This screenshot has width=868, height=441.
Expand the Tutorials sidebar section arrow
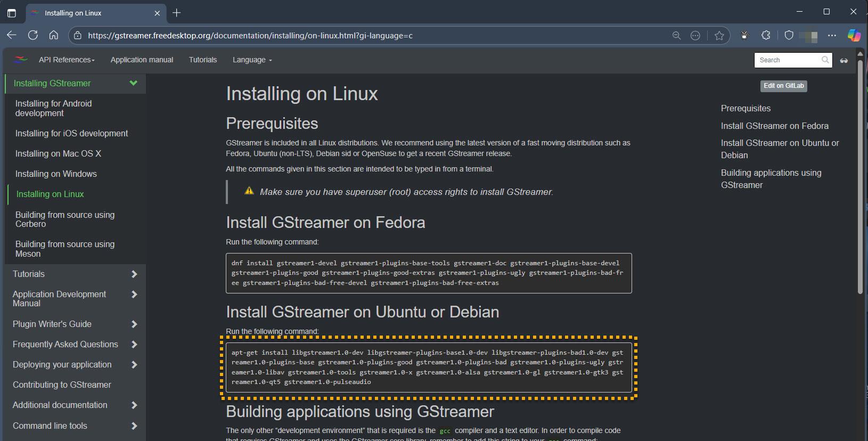[134, 274]
